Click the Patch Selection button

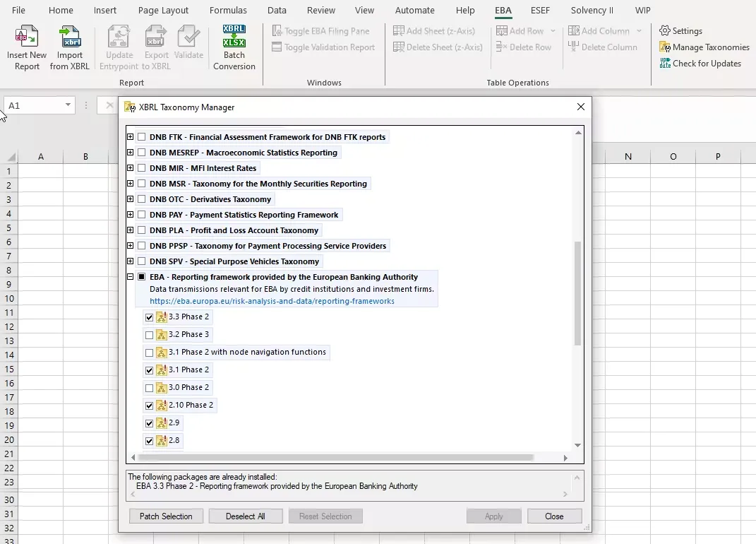166,516
